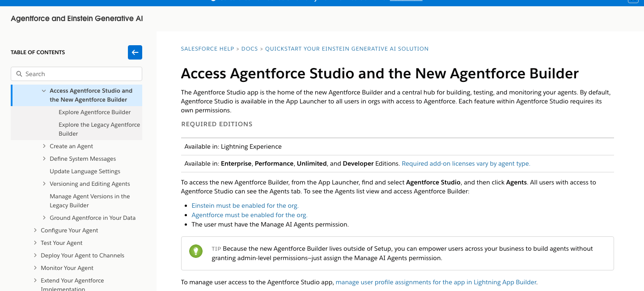Collapse Access Agentforce Studio tree chevron
Screen dimensions: 644x291
pyautogui.click(x=44, y=91)
